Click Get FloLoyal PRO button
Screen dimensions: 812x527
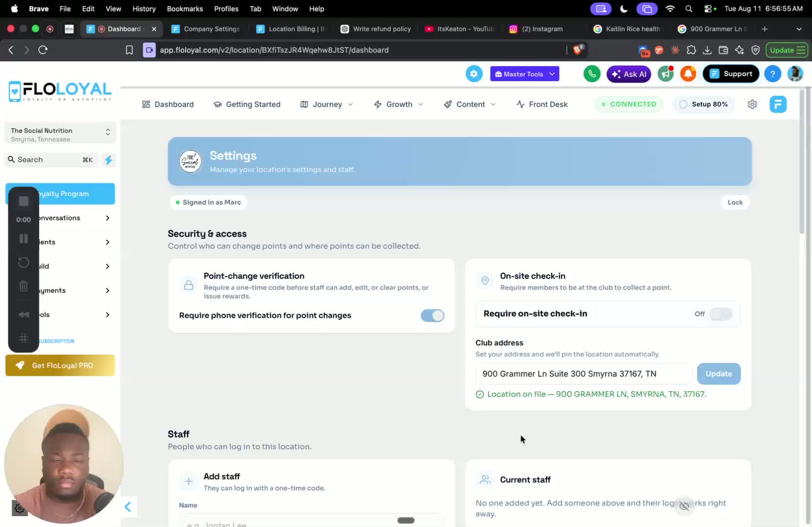[60, 365]
